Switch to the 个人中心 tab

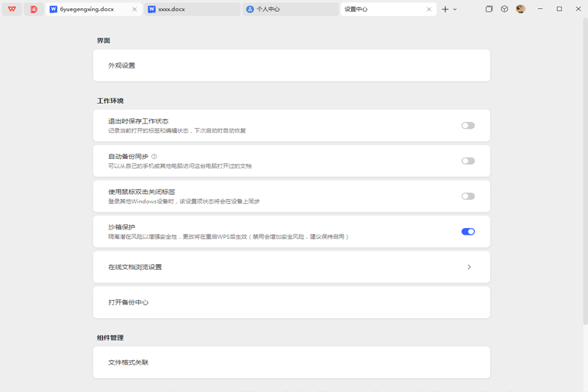click(290, 9)
